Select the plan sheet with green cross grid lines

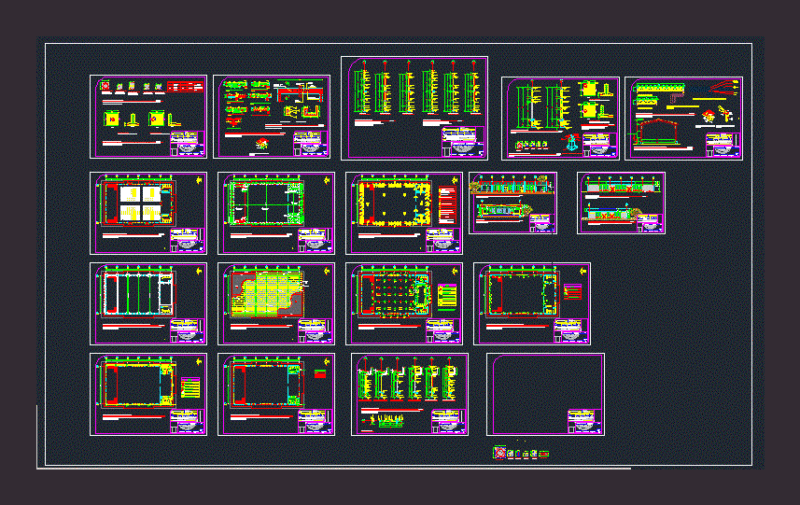276,213
